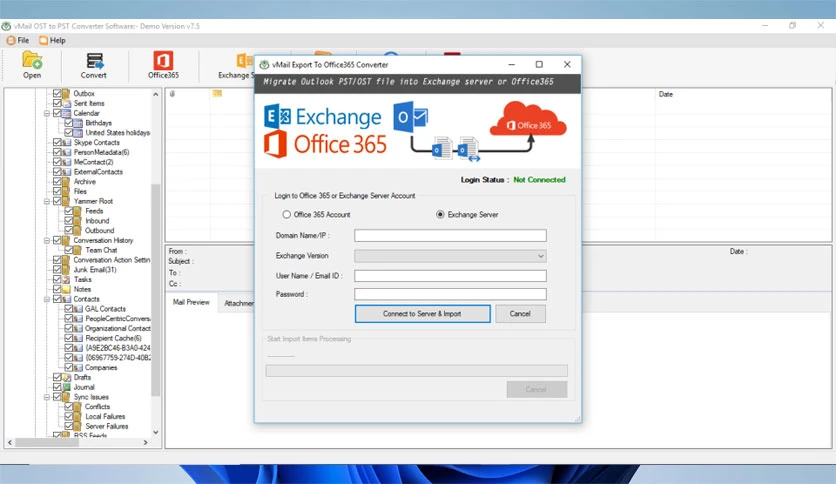Collapse the Conversation History node
Viewport: 836px width, 484px height.
click(x=47, y=240)
